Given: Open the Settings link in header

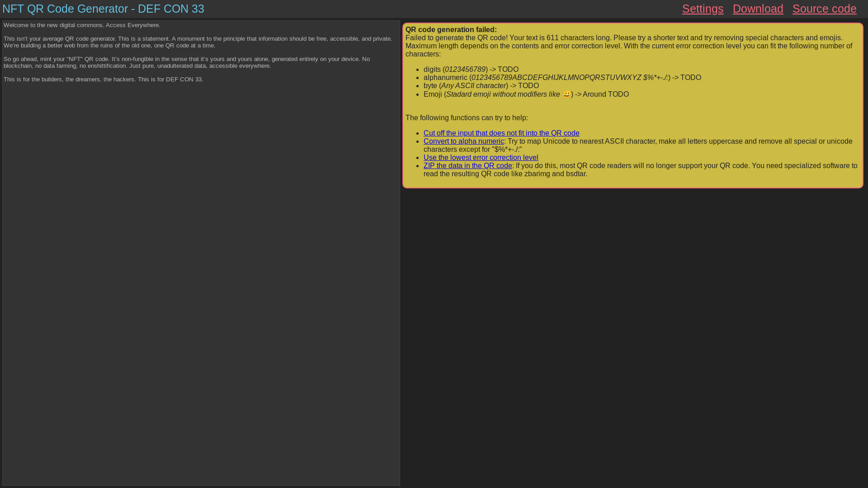Looking at the screenshot, I should pos(703,9).
